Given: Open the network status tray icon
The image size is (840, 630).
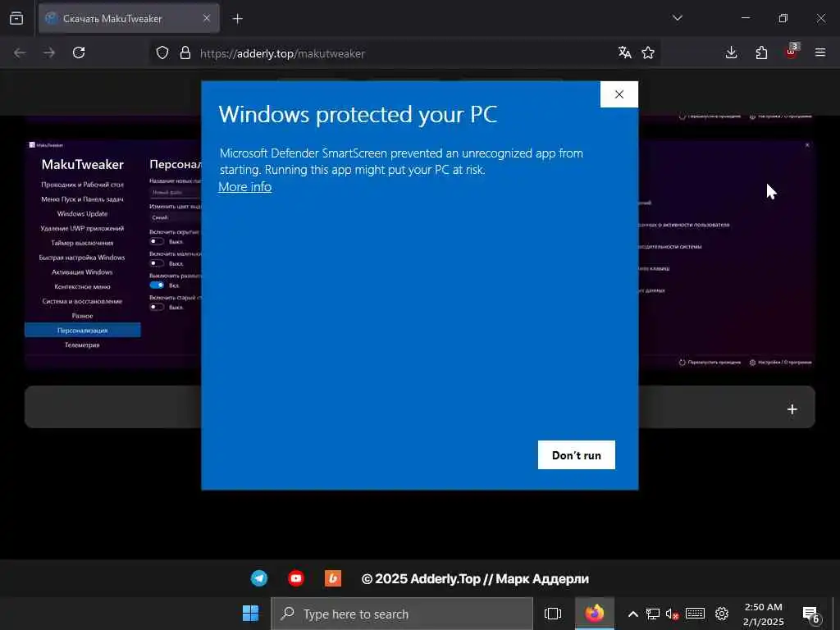Looking at the screenshot, I should click(652, 614).
